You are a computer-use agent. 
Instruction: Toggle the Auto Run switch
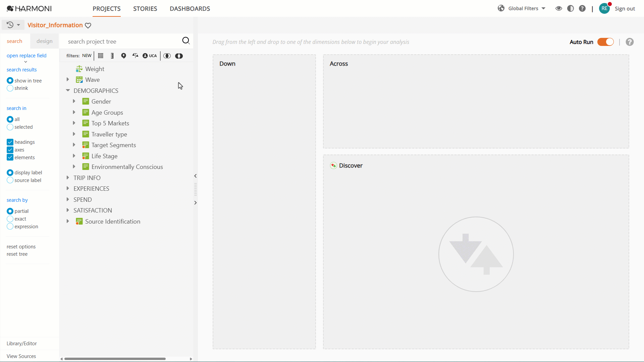[605, 42]
